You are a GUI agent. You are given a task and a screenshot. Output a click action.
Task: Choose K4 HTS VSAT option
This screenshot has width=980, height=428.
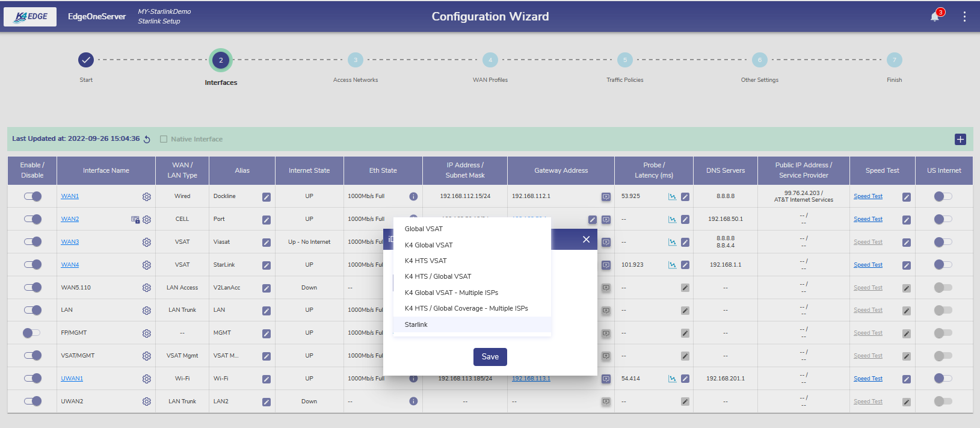click(426, 261)
